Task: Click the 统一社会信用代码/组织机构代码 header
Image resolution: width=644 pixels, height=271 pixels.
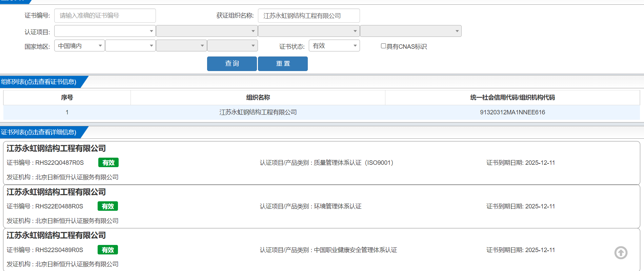Action: click(512, 97)
